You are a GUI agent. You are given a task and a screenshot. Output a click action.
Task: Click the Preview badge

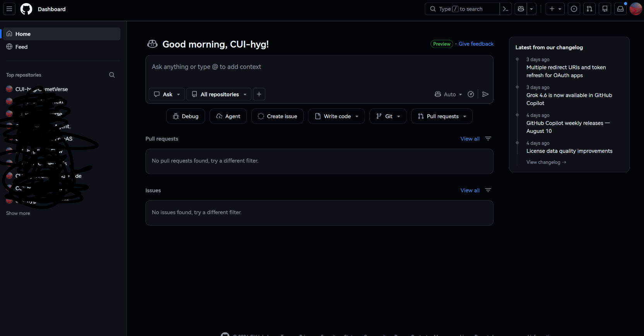[442, 44]
